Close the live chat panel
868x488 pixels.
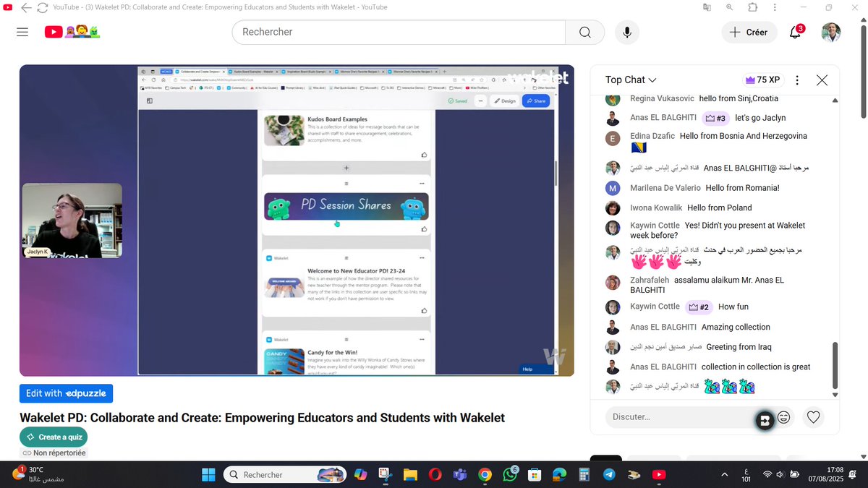click(x=822, y=80)
